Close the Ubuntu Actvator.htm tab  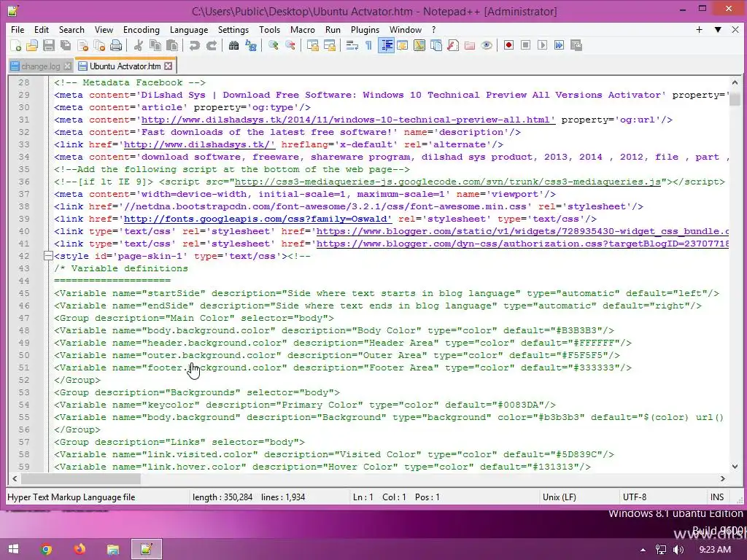(x=168, y=66)
